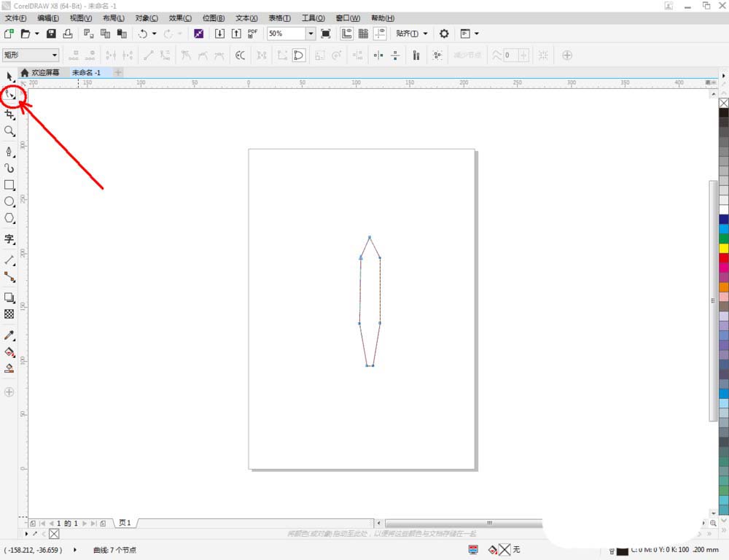This screenshot has width=729, height=560.
Task: Click the Reverse direction icon
Action: 240,55
